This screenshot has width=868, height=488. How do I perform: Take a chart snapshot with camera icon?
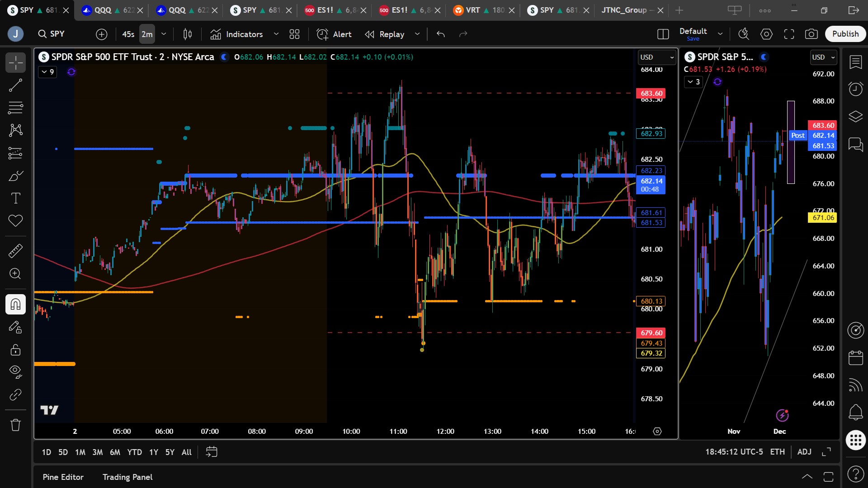click(x=811, y=34)
